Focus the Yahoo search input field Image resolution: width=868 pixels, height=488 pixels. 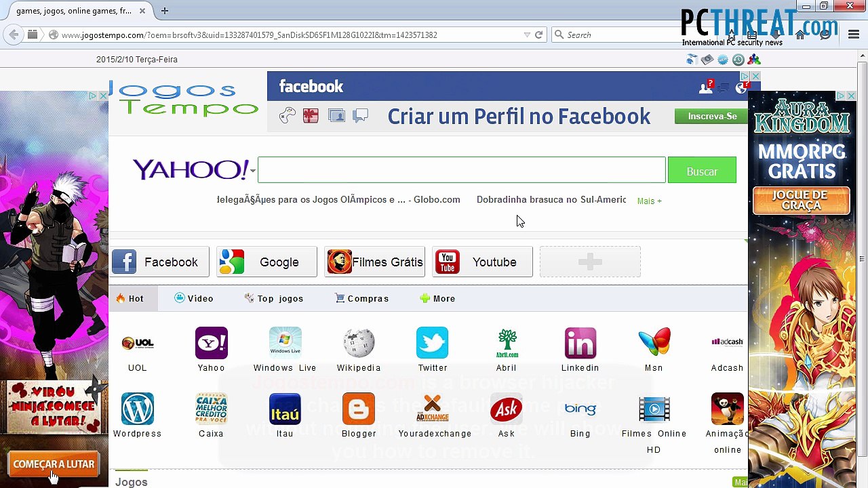[462, 170]
